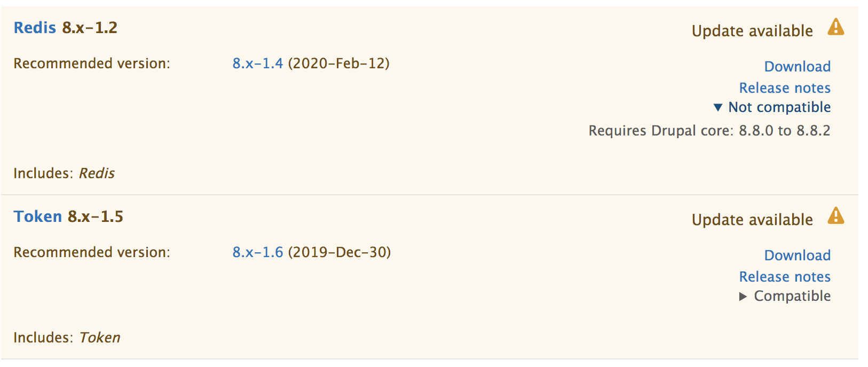This screenshot has height=367, width=868.
Task: Download the Token 8.x-1.6 update
Action: (x=798, y=256)
